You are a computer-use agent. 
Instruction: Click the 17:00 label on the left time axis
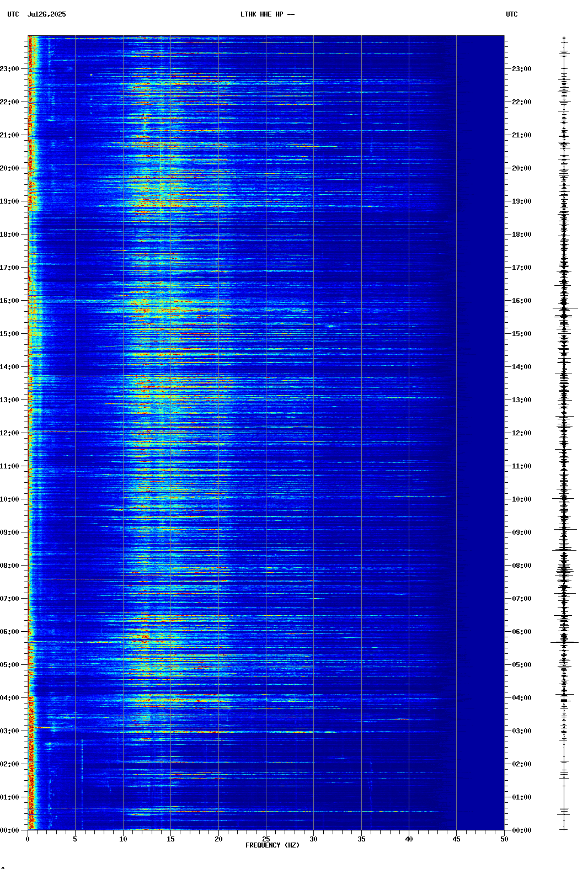pyautogui.click(x=9, y=268)
